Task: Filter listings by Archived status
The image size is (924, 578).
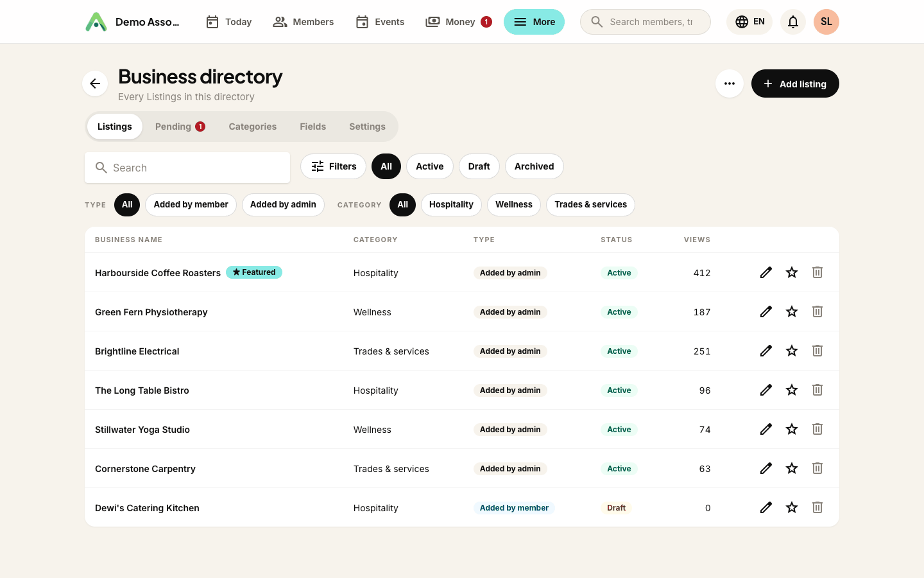Action: click(535, 166)
